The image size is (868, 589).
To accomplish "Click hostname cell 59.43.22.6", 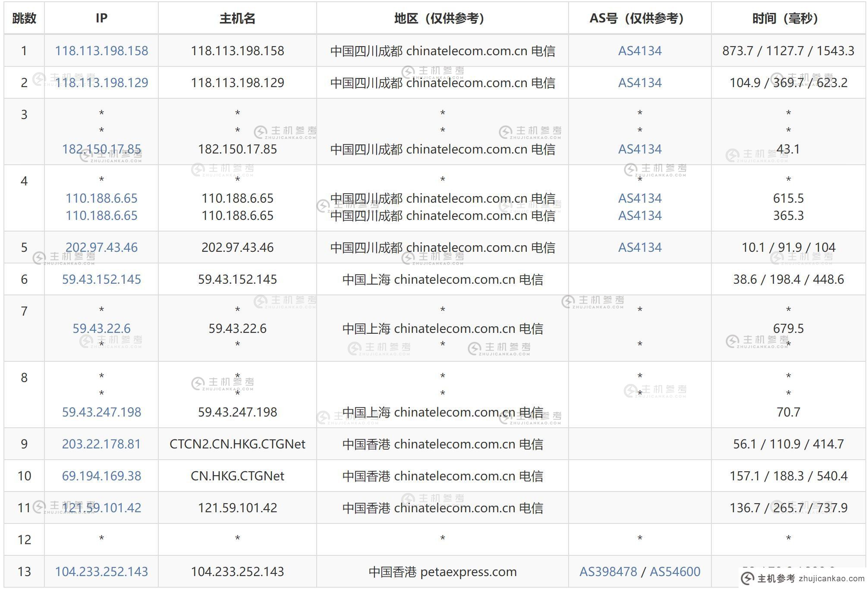I will coord(237,329).
